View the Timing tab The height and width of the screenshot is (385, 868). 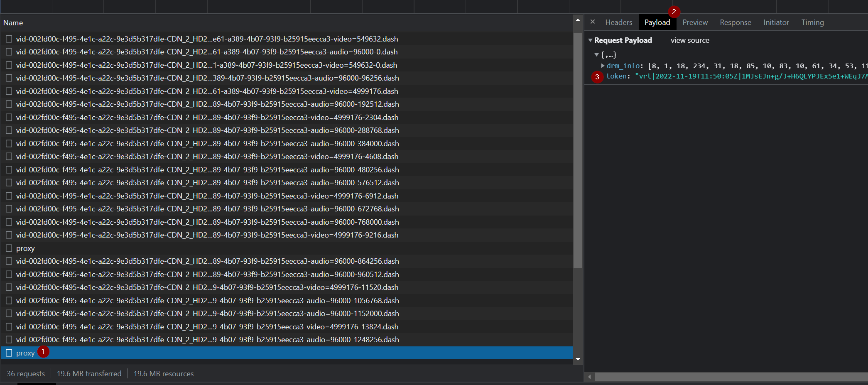coord(813,22)
